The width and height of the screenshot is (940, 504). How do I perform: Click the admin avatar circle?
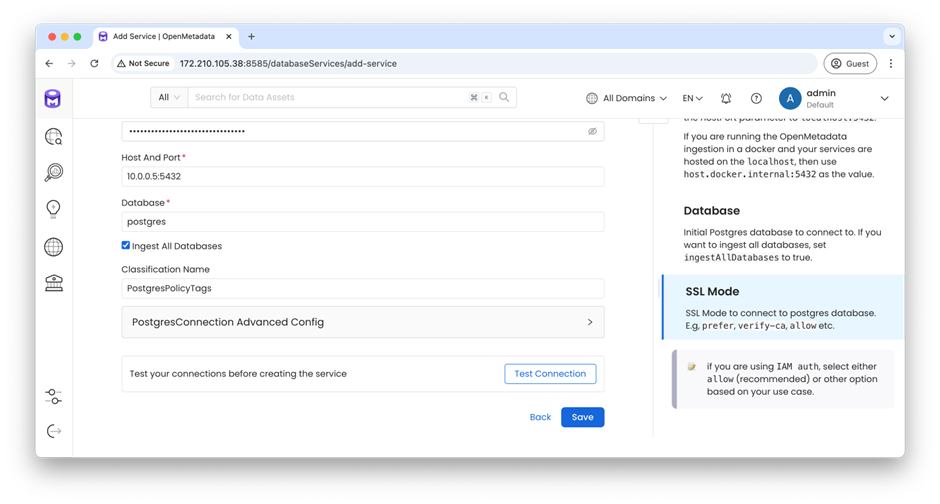[790, 98]
